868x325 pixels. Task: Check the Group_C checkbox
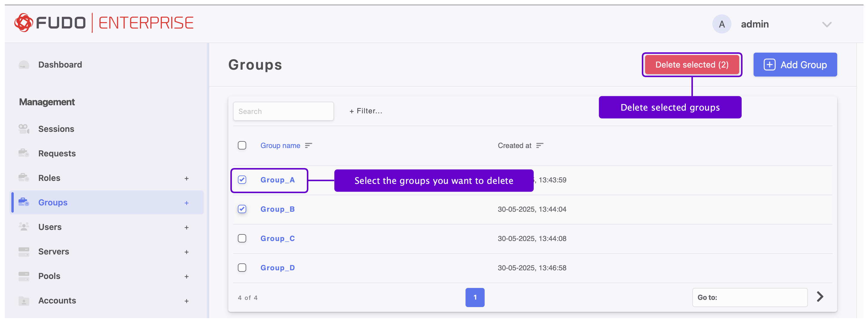[242, 238]
